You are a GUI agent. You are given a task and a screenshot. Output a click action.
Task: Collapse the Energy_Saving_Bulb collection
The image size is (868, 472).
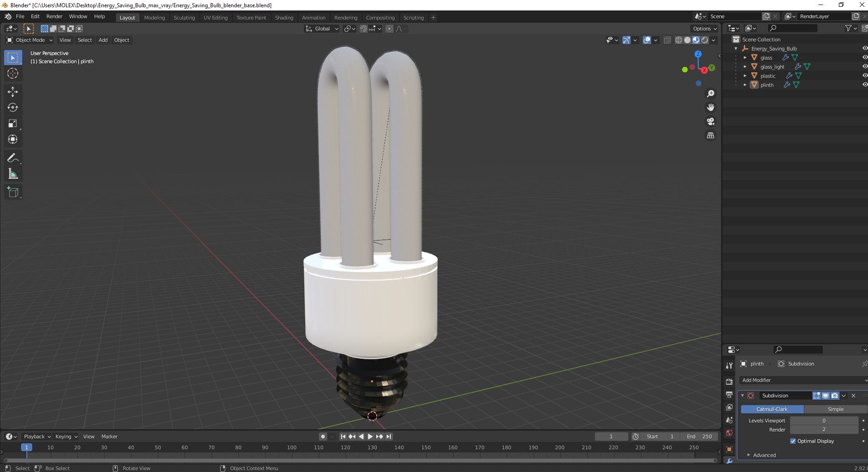pos(736,48)
